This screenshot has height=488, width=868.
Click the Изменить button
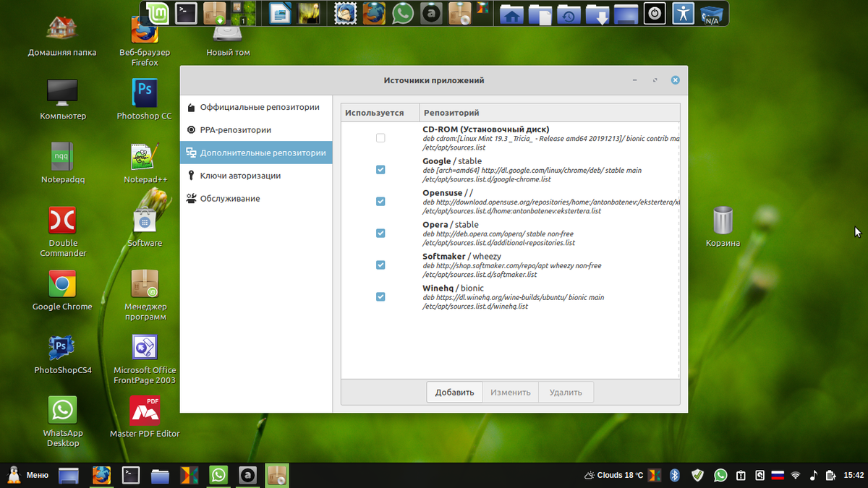click(511, 393)
